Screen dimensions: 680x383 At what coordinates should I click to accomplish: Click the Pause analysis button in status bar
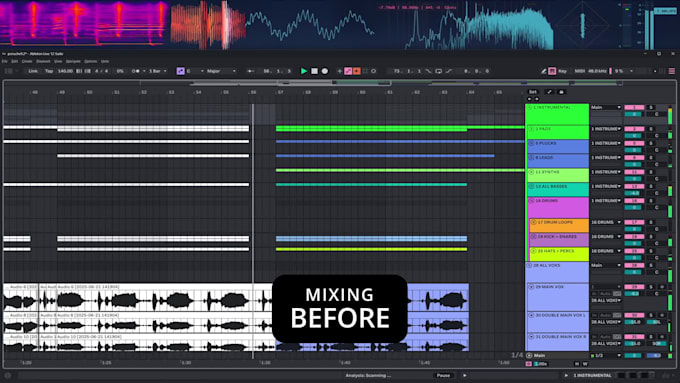(x=443, y=376)
